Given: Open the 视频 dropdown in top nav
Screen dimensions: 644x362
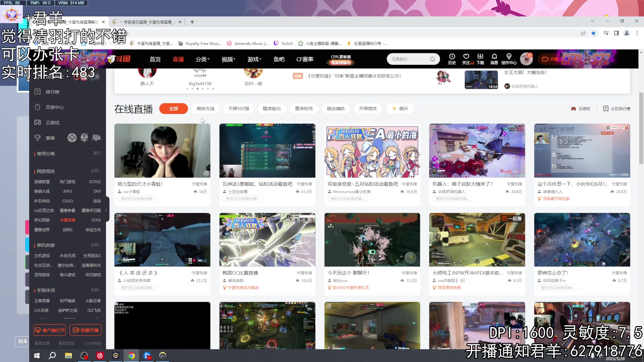Looking at the screenshot, I should pyautogui.click(x=228, y=59).
